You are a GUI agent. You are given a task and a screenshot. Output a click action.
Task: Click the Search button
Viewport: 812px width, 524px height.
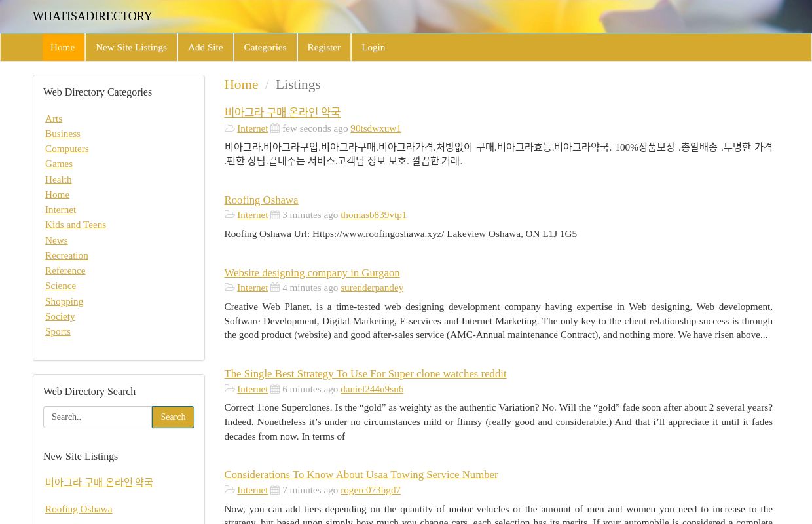click(173, 417)
